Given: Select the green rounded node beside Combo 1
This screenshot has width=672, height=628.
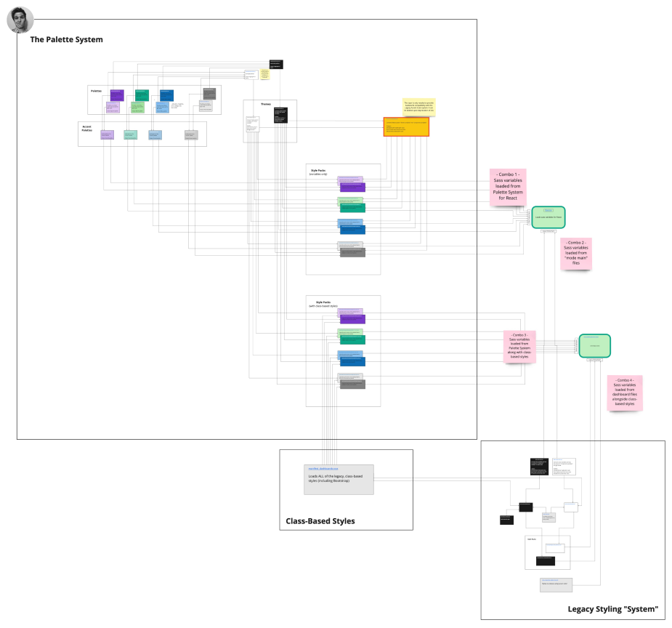Looking at the screenshot, I should pos(548,217).
